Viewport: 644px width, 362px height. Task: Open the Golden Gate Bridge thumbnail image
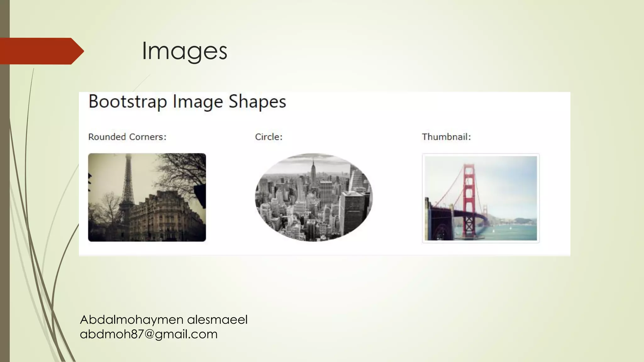pos(480,198)
